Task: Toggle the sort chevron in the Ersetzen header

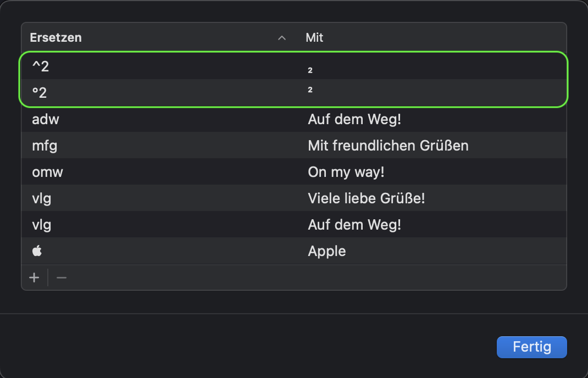Action: [282, 38]
